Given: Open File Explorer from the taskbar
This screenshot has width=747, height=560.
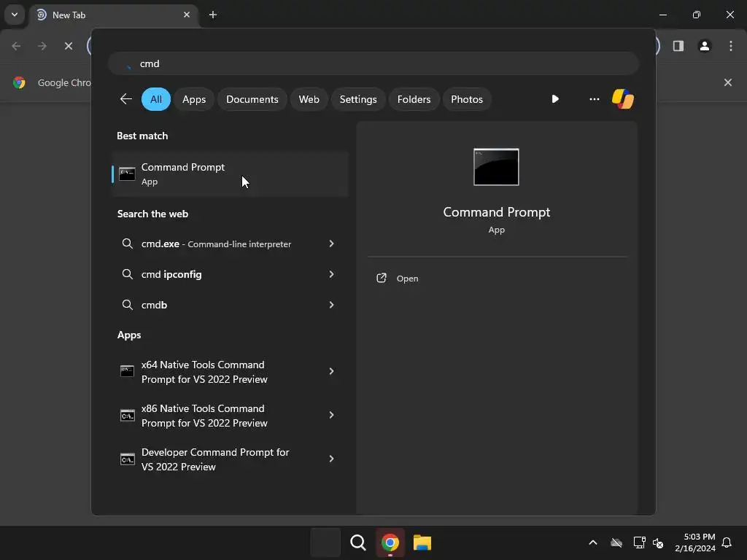Looking at the screenshot, I should pyautogui.click(x=422, y=542).
